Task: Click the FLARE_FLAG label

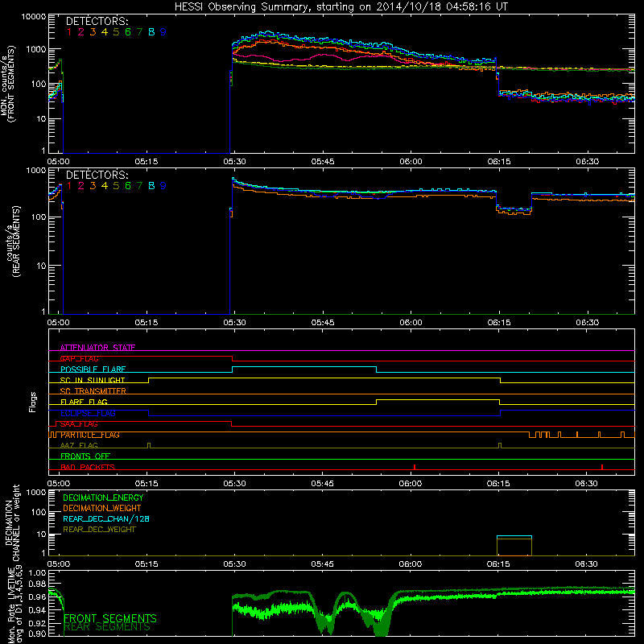Action: [x=84, y=402]
